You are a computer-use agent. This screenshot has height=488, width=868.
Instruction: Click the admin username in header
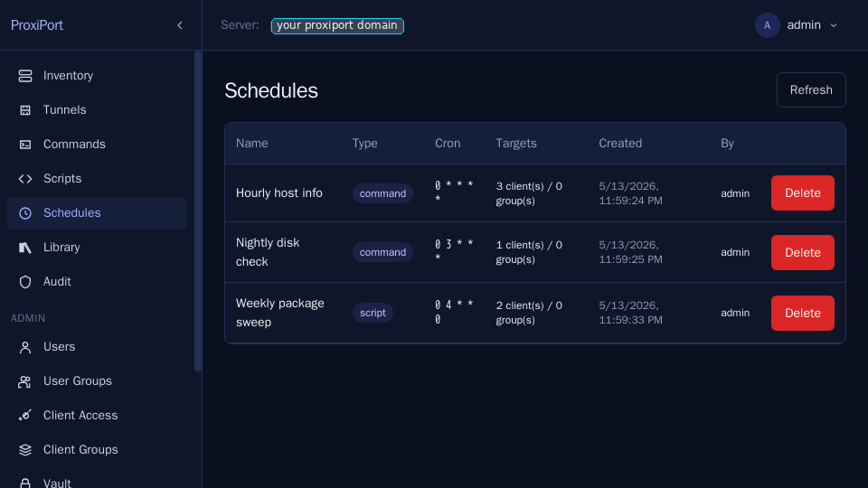[804, 25]
